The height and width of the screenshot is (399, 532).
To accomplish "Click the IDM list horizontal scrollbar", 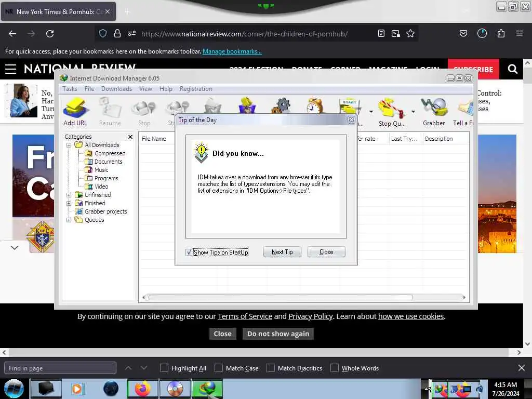I will pyautogui.click(x=280, y=298).
